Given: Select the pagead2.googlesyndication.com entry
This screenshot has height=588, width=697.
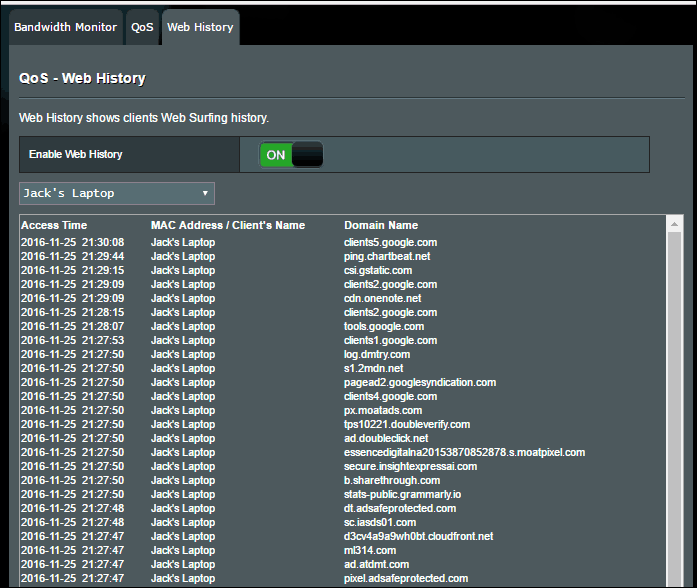Looking at the screenshot, I should pos(420,382).
